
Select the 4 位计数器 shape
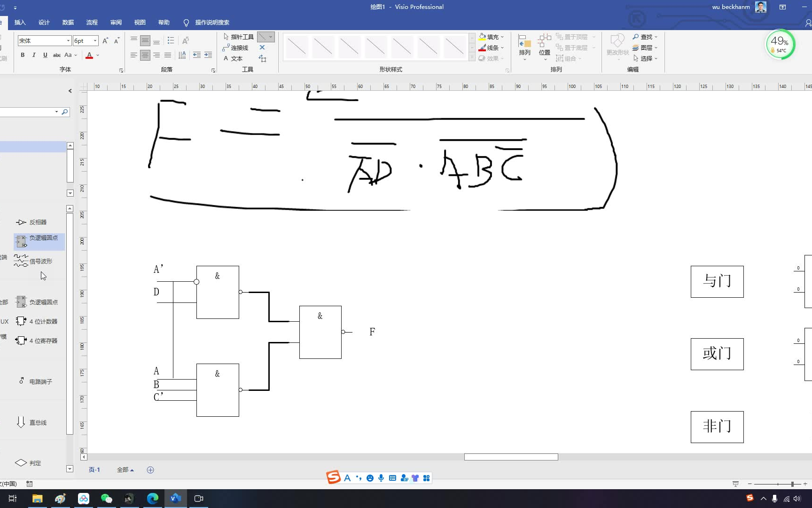(36, 321)
